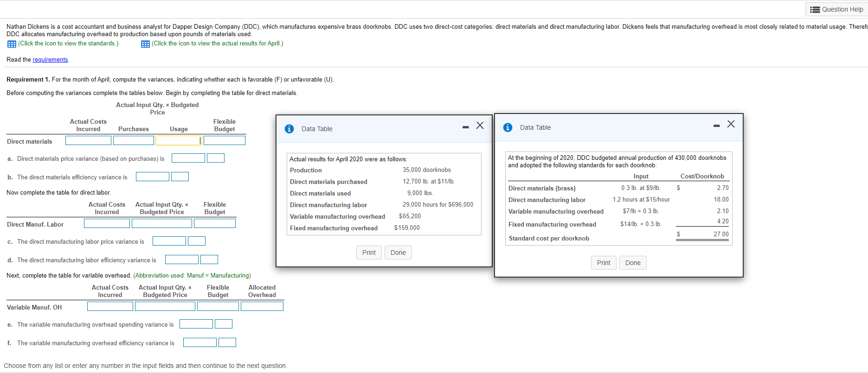Screen dimensions: 868x373
Task: Click overhead efficiency variance amount field
Action: point(200,342)
